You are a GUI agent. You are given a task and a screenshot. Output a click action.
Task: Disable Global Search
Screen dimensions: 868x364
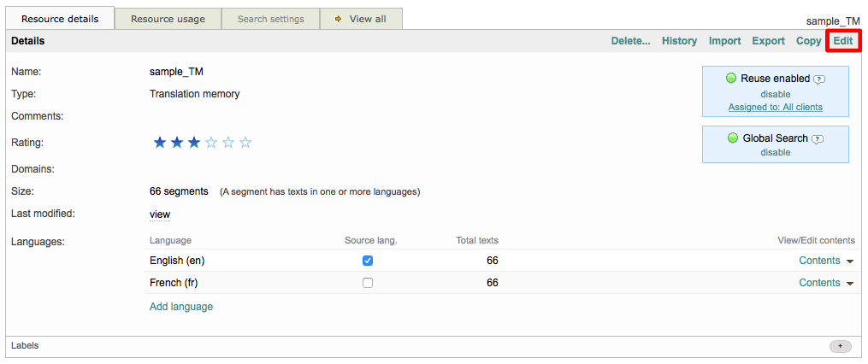(775, 152)
